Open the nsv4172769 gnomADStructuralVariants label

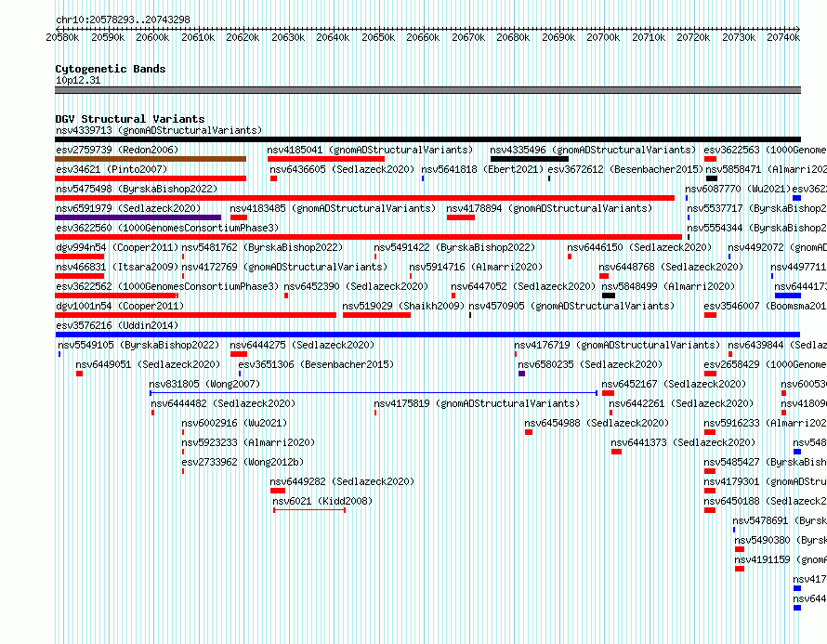(284, 267)
